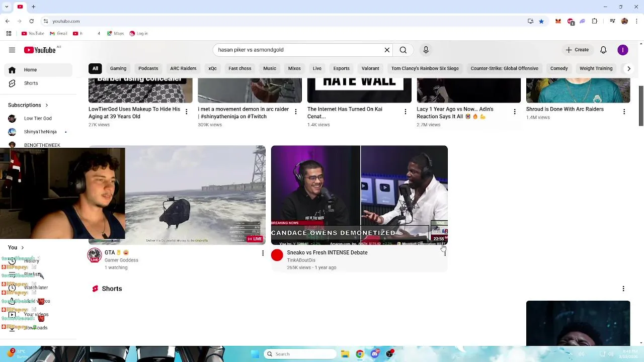Expand the Subscriptions section
The width and height of the screenshot is (644, 362).
tap(28, 105)
